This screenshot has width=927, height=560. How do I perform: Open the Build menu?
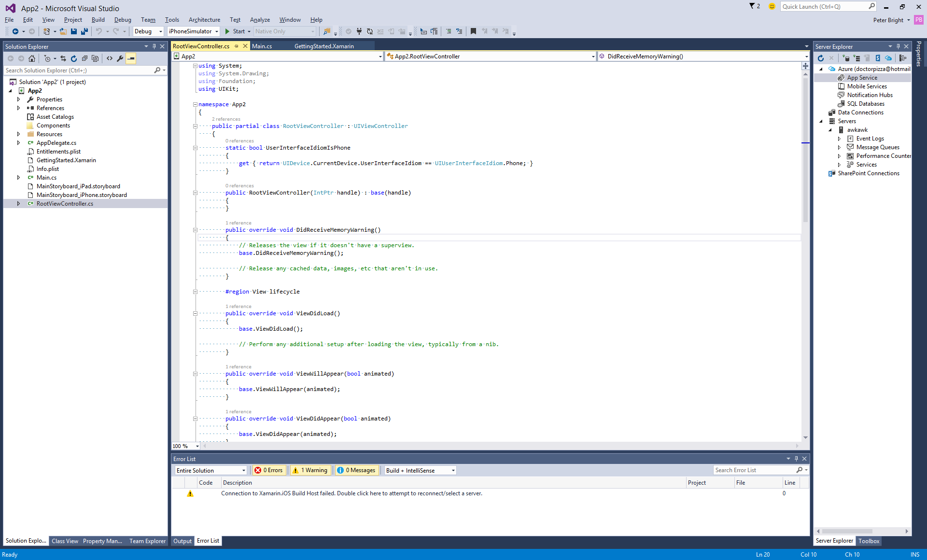tap(98, 20)
